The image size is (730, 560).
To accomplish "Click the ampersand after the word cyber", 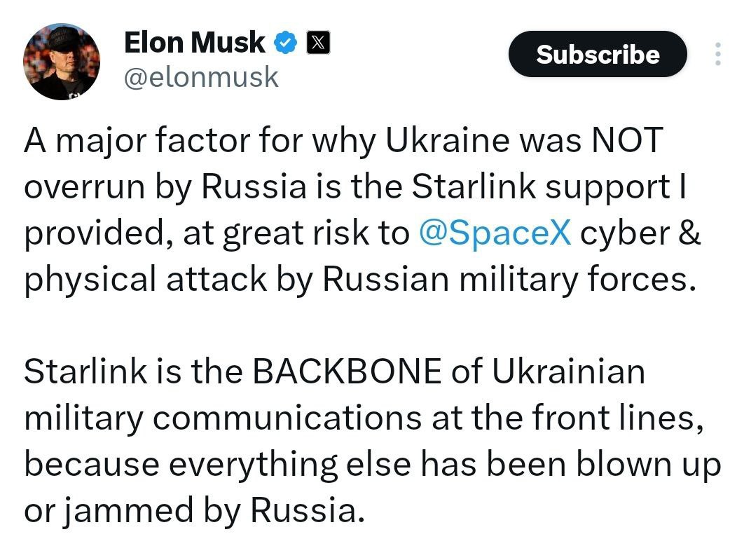I will (691, 233).
